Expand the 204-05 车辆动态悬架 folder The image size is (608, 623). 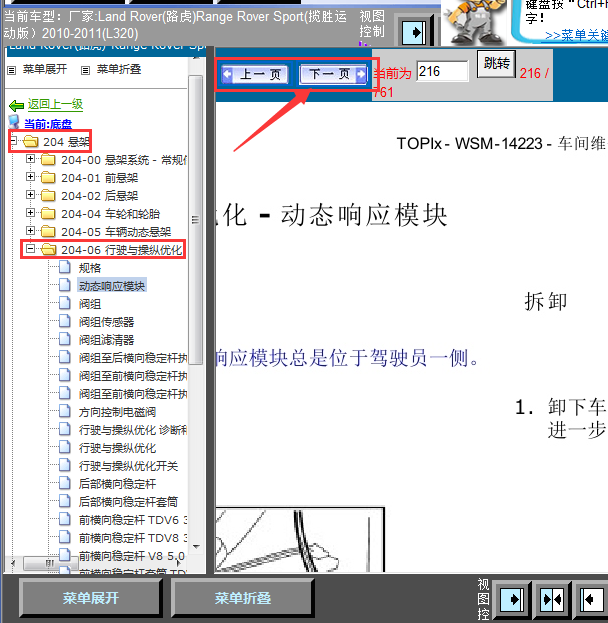pos(30,230)
